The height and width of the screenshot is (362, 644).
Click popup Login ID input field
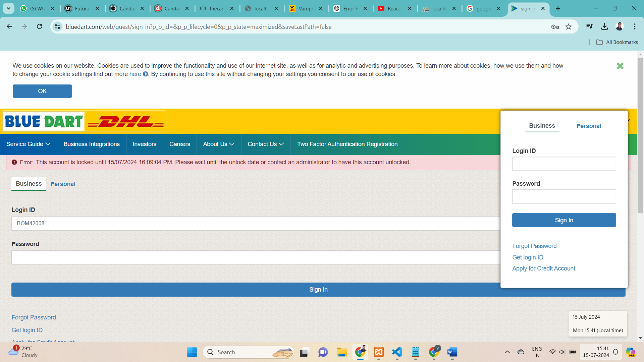tap(564, 164)
